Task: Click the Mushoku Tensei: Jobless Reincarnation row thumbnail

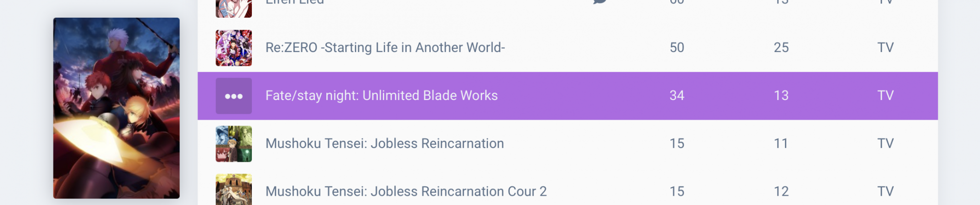Action: (x=234, y=144)
